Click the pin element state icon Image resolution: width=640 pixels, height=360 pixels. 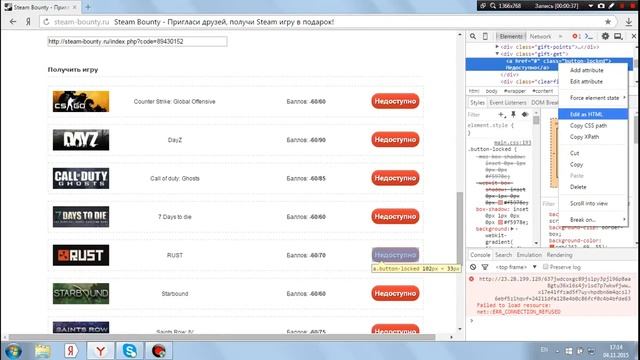pos(513,115)
